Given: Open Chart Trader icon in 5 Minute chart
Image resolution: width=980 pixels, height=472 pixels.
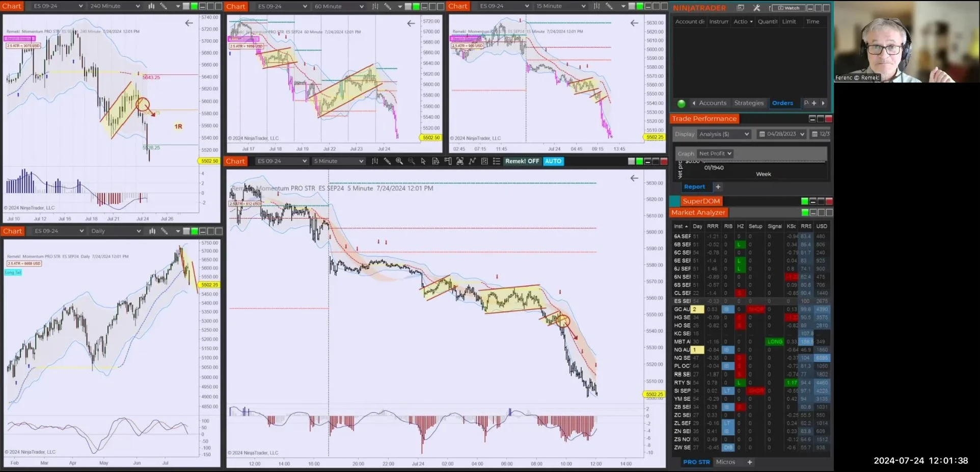Looking at the screenshot, I should pyautogui.click(x=448, y=161).
